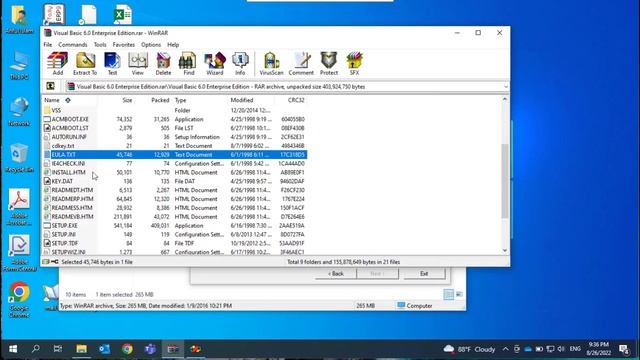This screenshot has width=640, height=360.
Task: Click the Back button in setup dialog
Action: point(336,274)
